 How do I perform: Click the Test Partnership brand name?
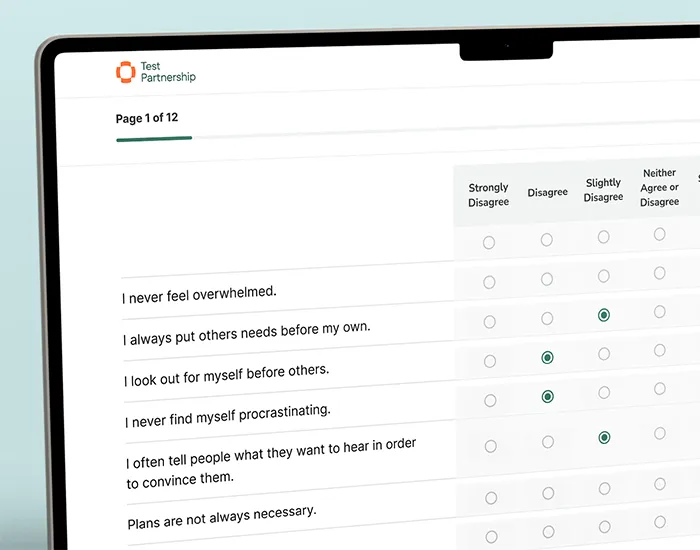pyautogui.click(x=168, y=71)
